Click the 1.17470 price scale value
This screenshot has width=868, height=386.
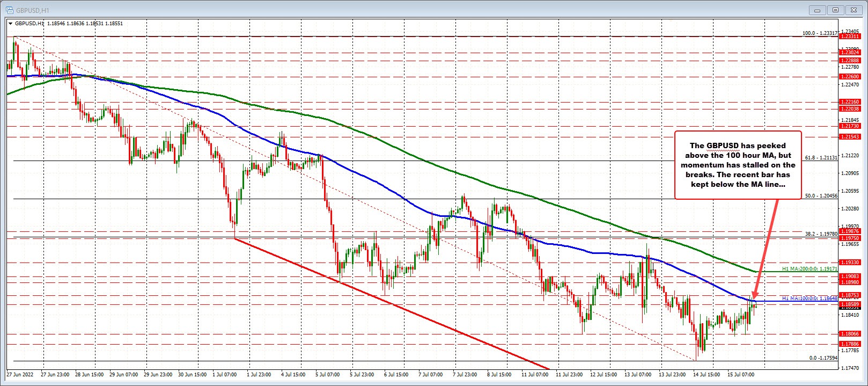pos(850,368)
